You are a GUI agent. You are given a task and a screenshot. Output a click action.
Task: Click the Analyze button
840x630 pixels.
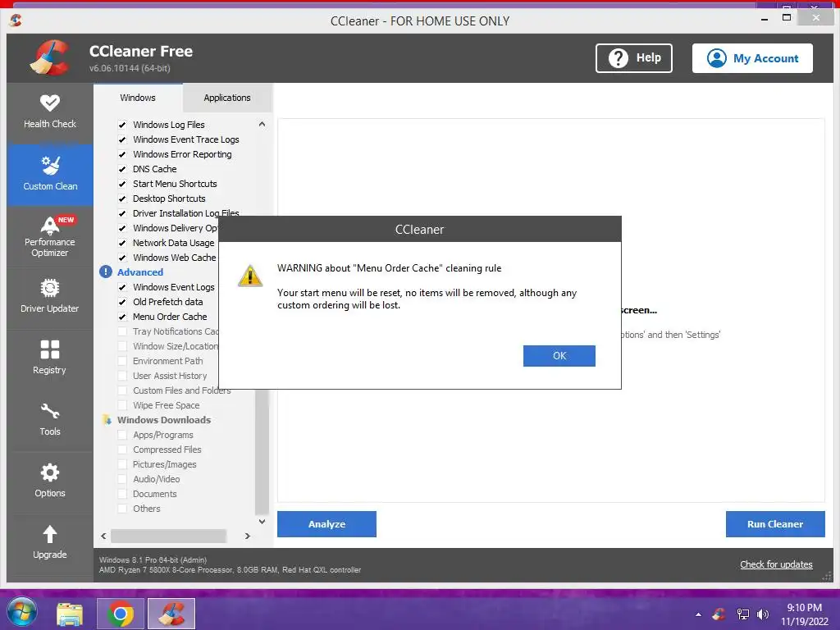pos(326,524)
